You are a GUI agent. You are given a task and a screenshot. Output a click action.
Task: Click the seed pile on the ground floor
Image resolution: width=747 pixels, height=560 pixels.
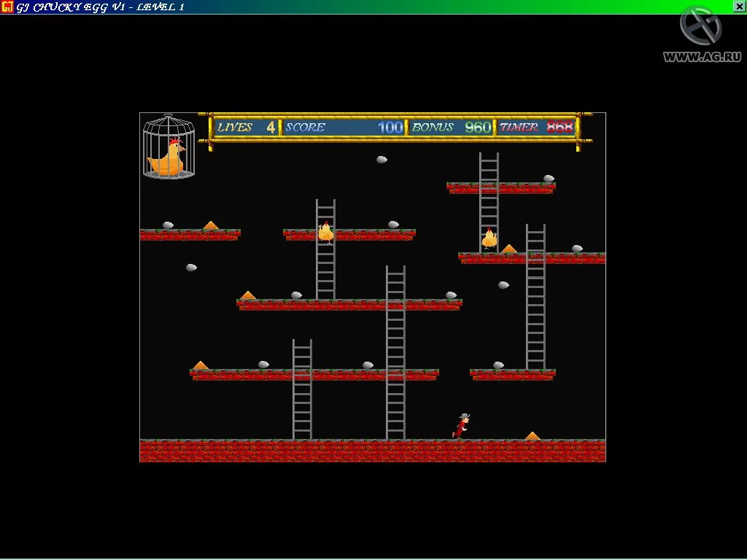point(533,436)
